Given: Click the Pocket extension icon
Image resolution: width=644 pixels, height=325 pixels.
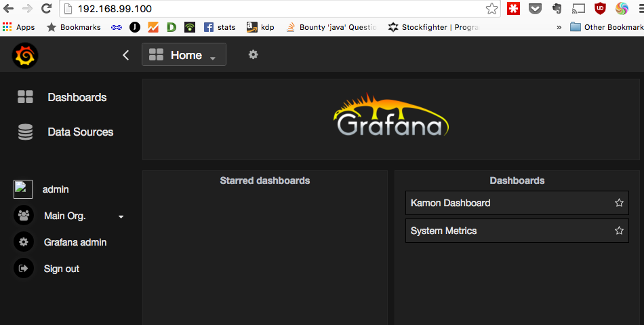Looking at the screenshot, I should [535, 9].
